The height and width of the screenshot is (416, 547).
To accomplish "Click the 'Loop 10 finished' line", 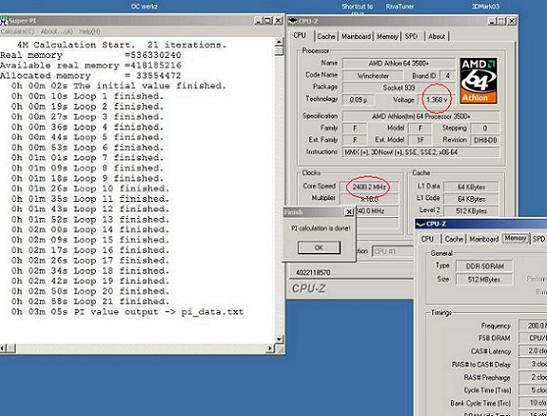I will click(x=90, y=189).
